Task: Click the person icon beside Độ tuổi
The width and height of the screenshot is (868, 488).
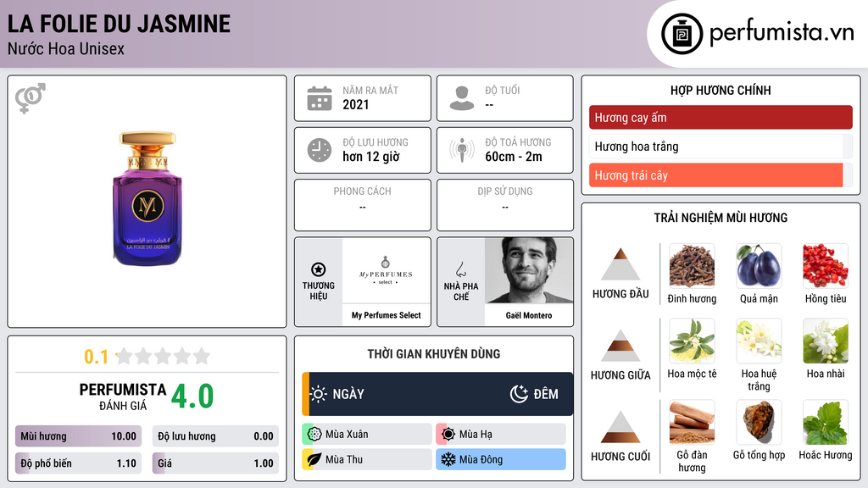Action: pos(462,98)
